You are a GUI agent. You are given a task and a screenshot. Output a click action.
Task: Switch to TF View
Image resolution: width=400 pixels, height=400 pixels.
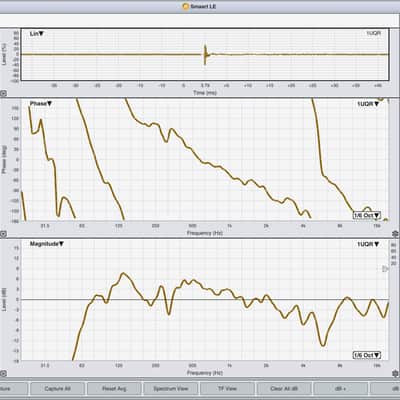tap(227, 389)
